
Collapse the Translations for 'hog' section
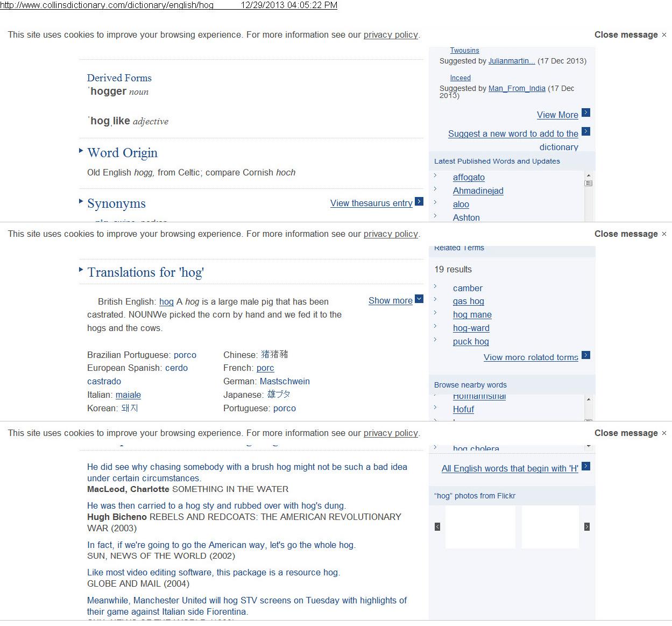[81, 270]
